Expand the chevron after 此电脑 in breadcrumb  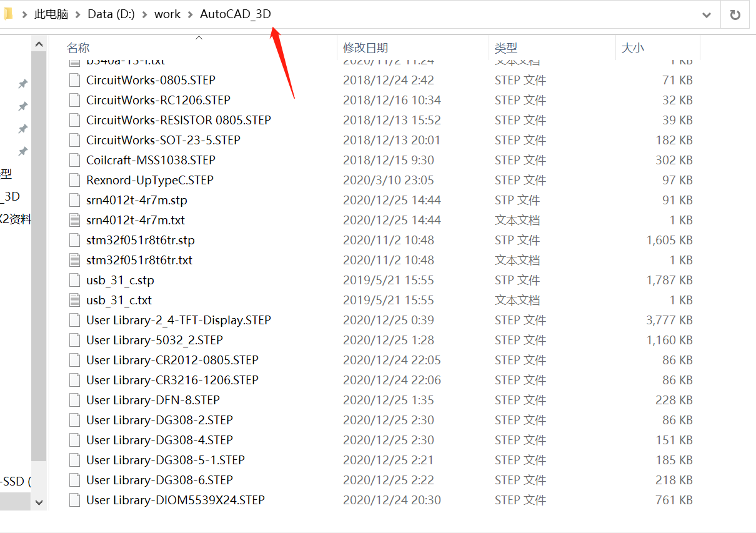[x=79, y=14]
